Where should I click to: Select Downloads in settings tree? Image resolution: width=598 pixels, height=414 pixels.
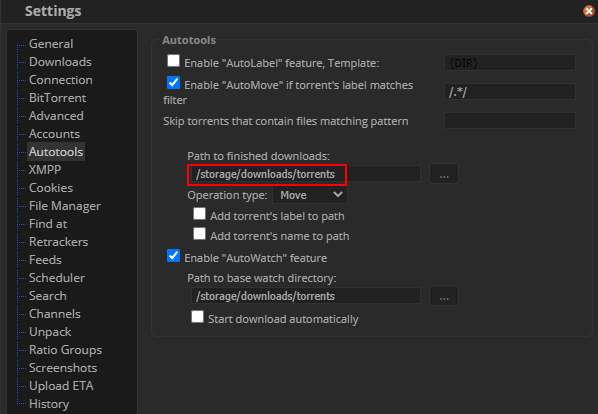click(60, 62)
